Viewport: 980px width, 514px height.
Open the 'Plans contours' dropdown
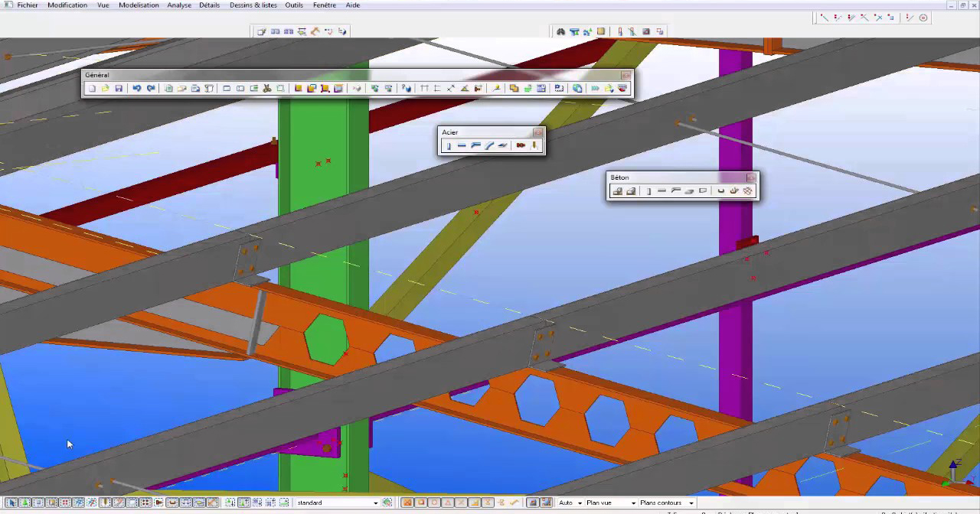(691, 503)
